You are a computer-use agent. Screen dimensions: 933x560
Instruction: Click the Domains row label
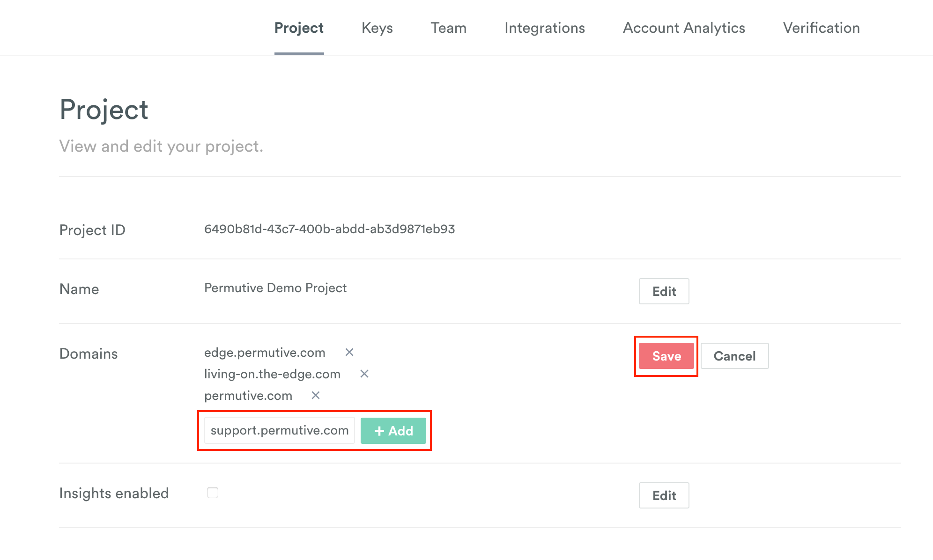click(x=89, y=354)
